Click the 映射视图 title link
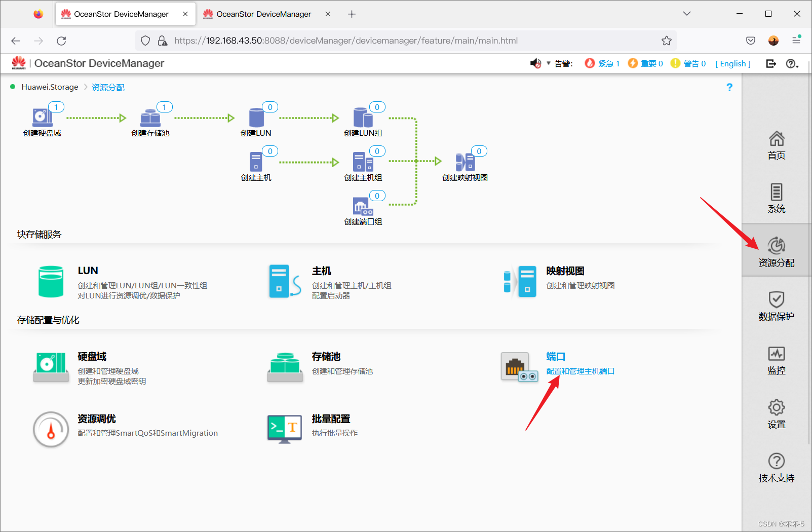Screen dimensions: 812x532 point(565,271)
